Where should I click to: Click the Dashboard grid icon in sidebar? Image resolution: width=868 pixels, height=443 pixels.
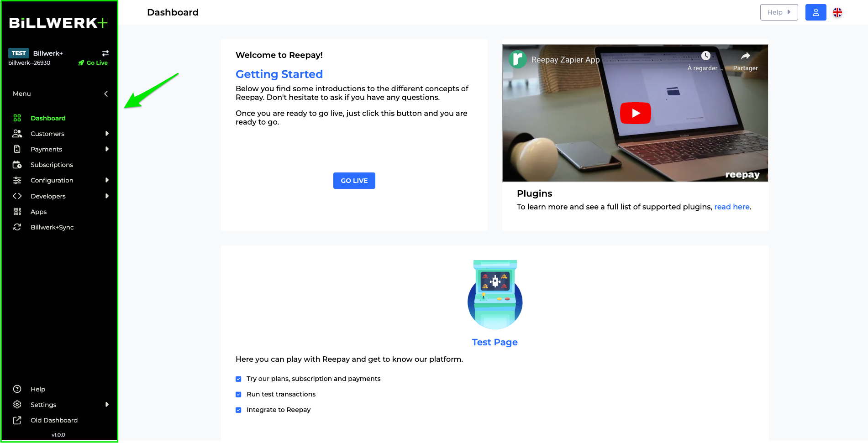click(17, 118)
